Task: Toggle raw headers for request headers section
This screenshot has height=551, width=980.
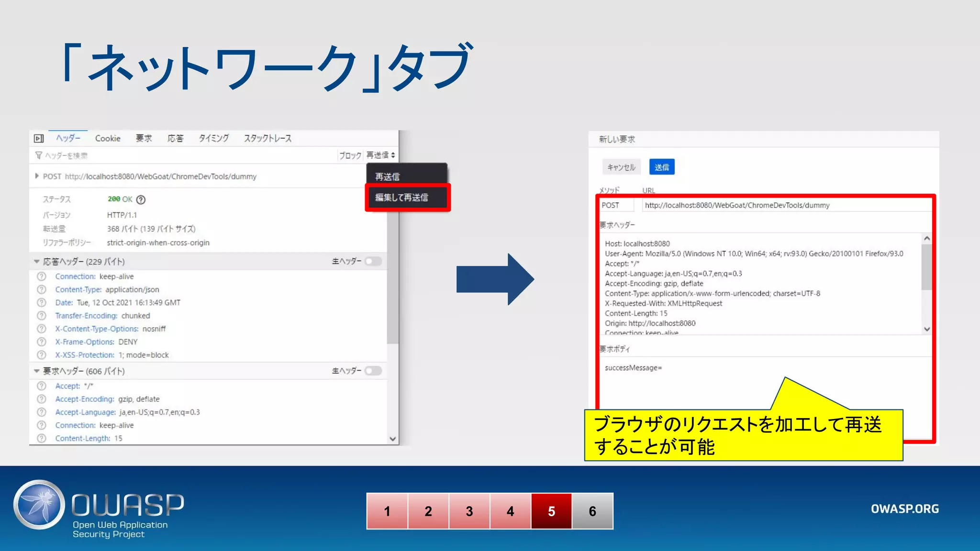Action: (373, 371)
